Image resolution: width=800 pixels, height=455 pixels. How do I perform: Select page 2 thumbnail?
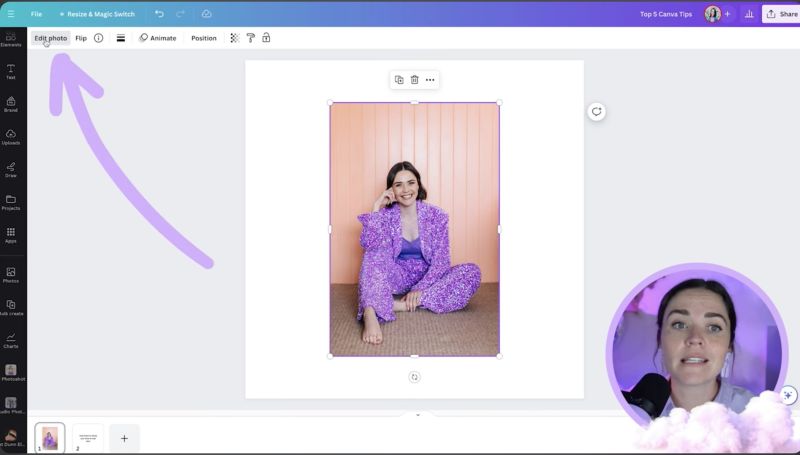point(88,438)
